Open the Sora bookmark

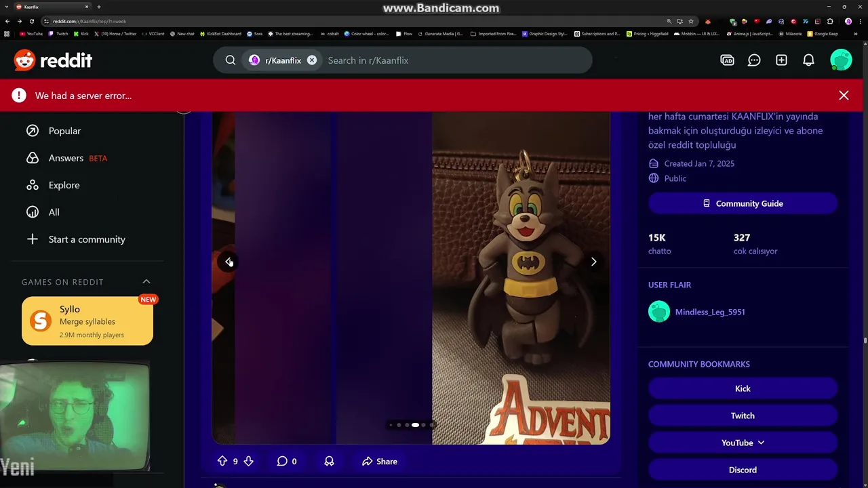click(x=254, y=34)
